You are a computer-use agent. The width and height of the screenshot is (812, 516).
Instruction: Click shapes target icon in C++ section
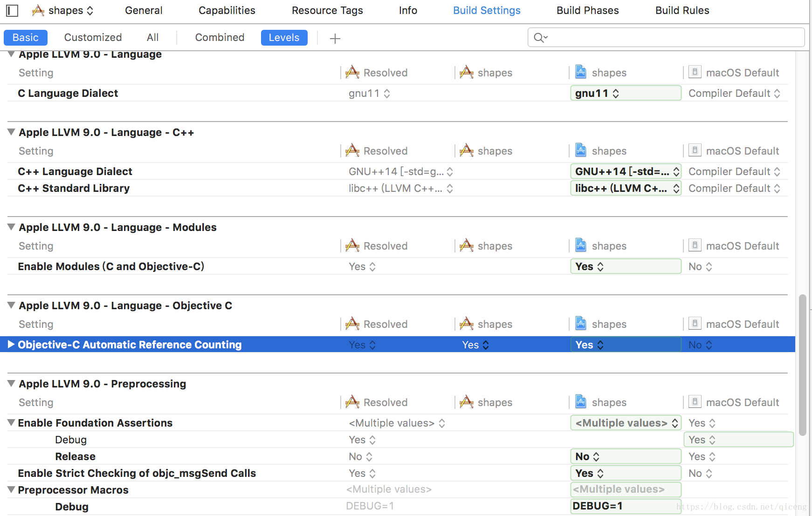(x=467, y=150)
